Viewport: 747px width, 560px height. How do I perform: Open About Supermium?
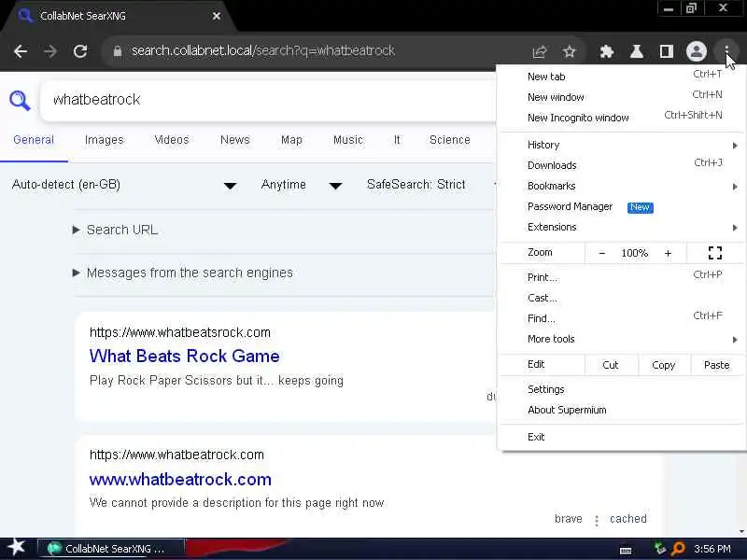pyautogui.click(x=621, y=410)
